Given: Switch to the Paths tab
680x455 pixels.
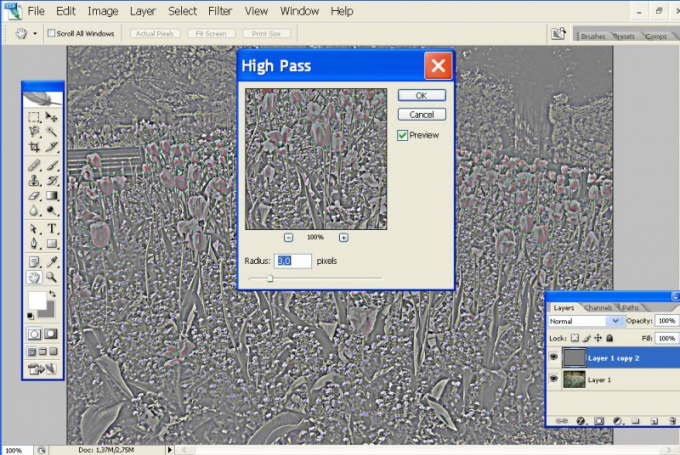Looking at the screenshot, I should 630,308.
